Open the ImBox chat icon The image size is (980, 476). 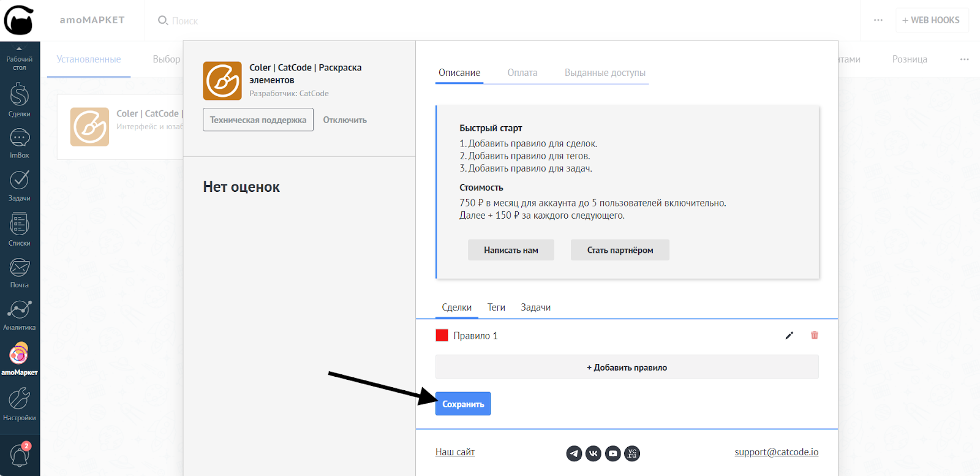click(x=20, y=143)
